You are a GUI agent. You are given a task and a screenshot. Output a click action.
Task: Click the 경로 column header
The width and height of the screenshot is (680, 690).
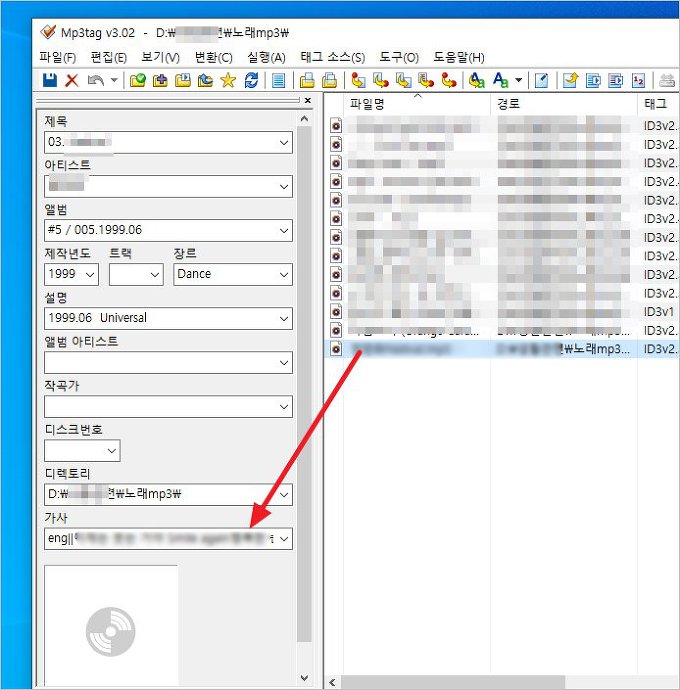(508, 104)
